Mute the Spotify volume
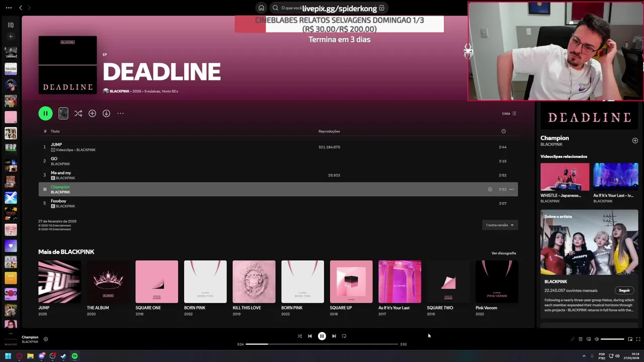644x362 pixels. tap(597, 339)
